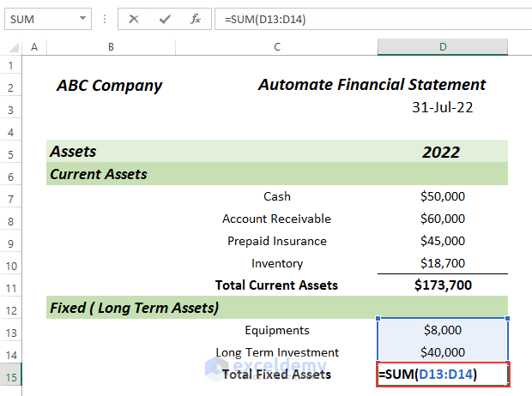Click into the formula bar text
Viewport: 532px width, 396px height.
click(x=360, y=18)
